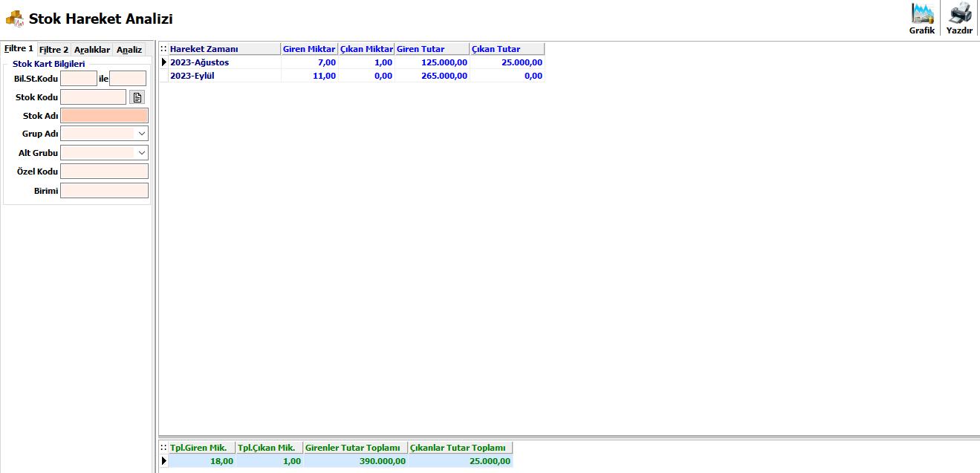Sort by Giren Miktar column header
Screen dimensions: 980x473
coord(310,49)
